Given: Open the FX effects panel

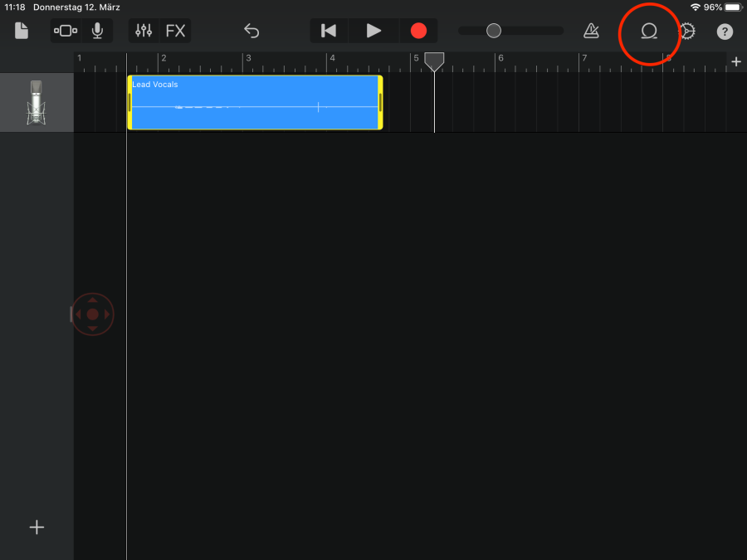Looking at the screenshot, I should pos(175,32).
